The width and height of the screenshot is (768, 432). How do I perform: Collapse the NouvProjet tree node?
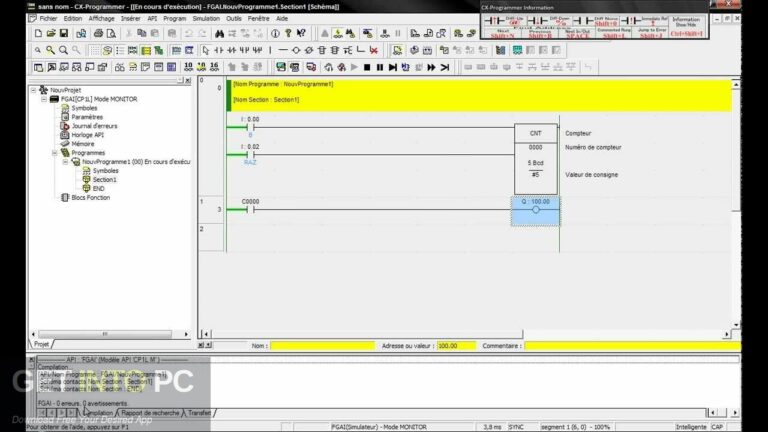pos(33,90)
